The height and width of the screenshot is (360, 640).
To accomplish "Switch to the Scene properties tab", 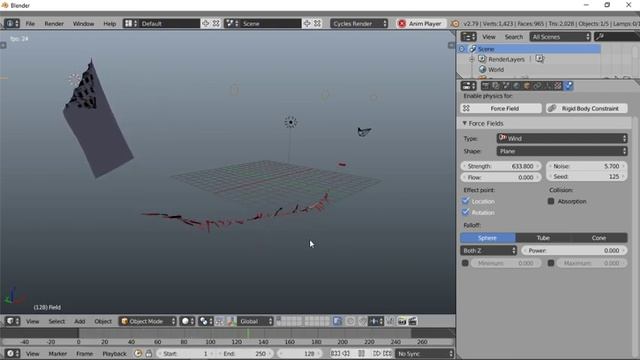I will [x=506, y=86].
